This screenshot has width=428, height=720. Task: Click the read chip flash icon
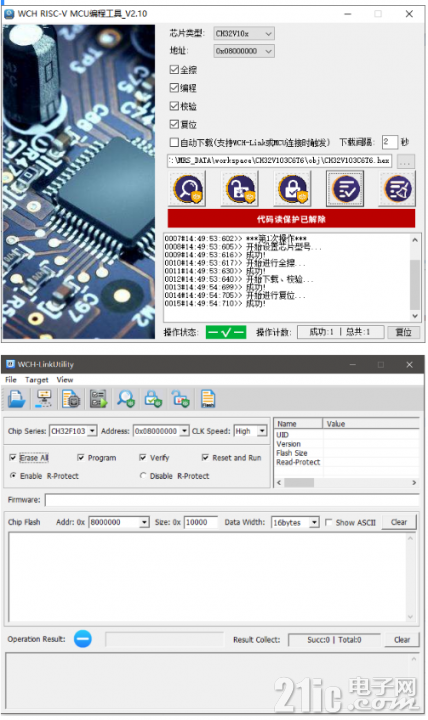pos(71,399)
